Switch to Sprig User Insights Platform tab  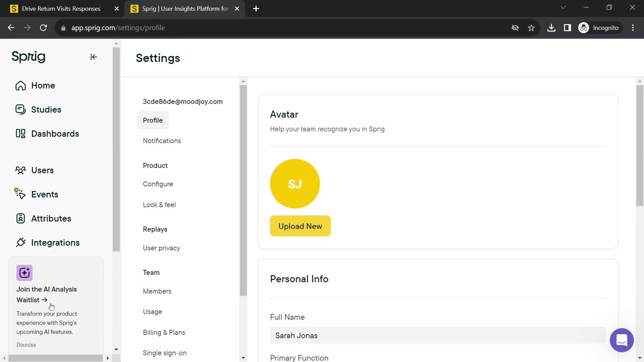pyautogui.click(x=184, y=9)
